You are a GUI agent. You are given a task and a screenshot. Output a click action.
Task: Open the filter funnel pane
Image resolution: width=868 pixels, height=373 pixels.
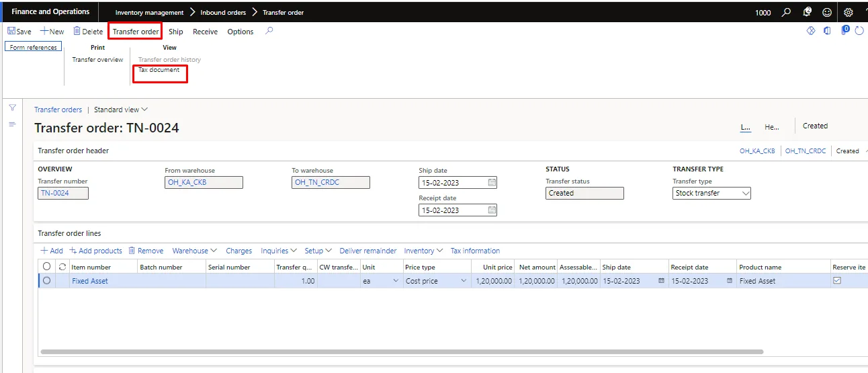[x=12, y=108]
